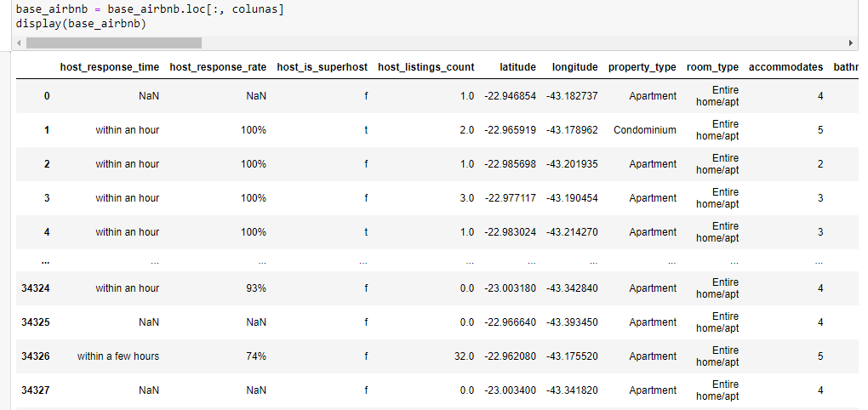Click latitude value -22.983024
The image size is (868, 410).
click(510, 232)
